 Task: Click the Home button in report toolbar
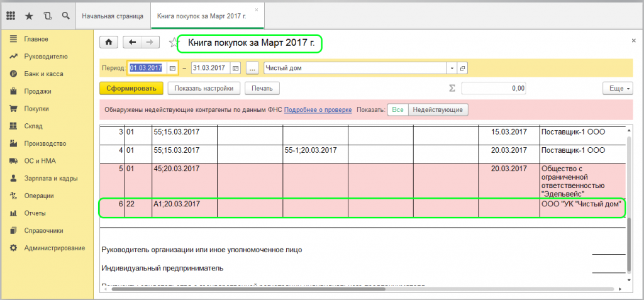[109, 42]
